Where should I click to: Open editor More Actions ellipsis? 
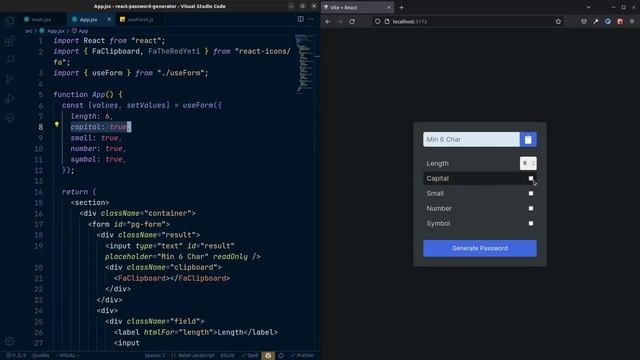(x=311, y=19)
